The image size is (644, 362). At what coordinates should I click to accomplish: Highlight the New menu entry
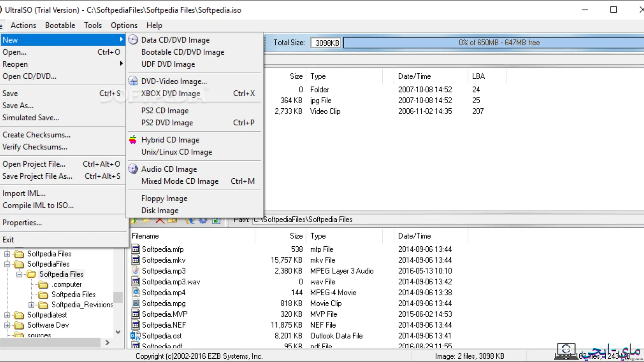click(63, 40)
